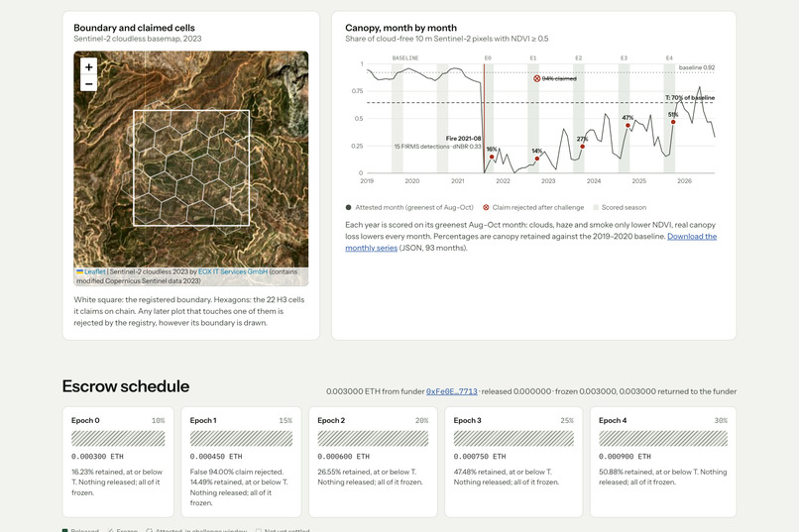Zoom in on the map with the plus button
The width and height of the screenshot is (799, 532).
pyautogui.click(x=88, y=66)
